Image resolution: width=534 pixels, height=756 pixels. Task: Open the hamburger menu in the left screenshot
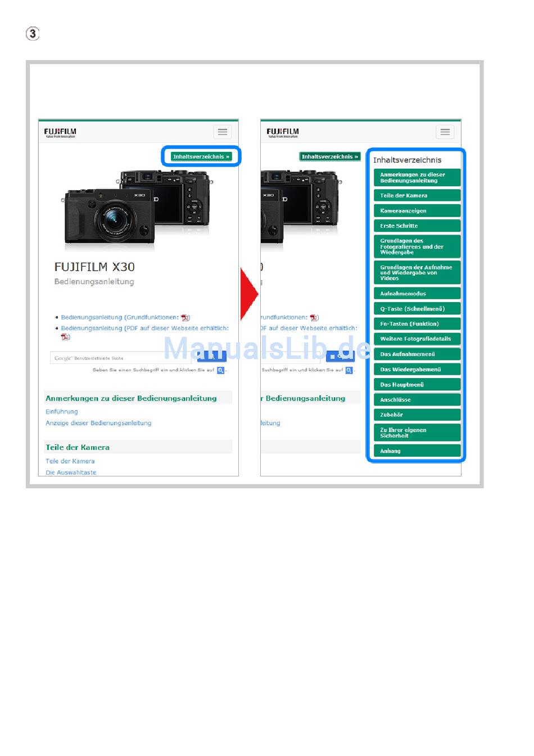(223, 132)
